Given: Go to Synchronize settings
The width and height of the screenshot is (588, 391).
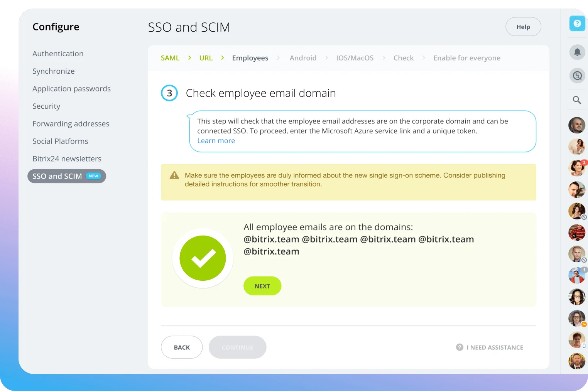Looking at the screenshot, I should [x=54, y=71].
